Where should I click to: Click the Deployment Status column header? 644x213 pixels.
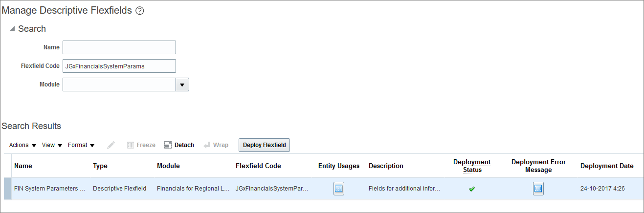[x=472, y=166]
